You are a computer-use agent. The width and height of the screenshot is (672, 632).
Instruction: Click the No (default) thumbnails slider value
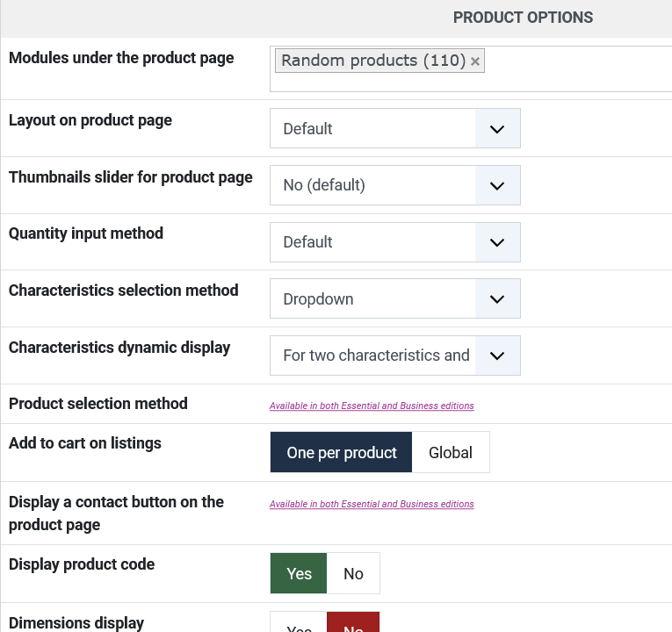[324, 186]
